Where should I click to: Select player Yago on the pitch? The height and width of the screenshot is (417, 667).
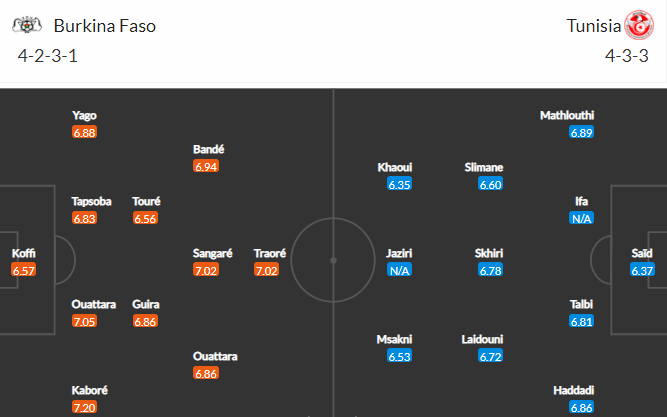[x=84, y=115]
